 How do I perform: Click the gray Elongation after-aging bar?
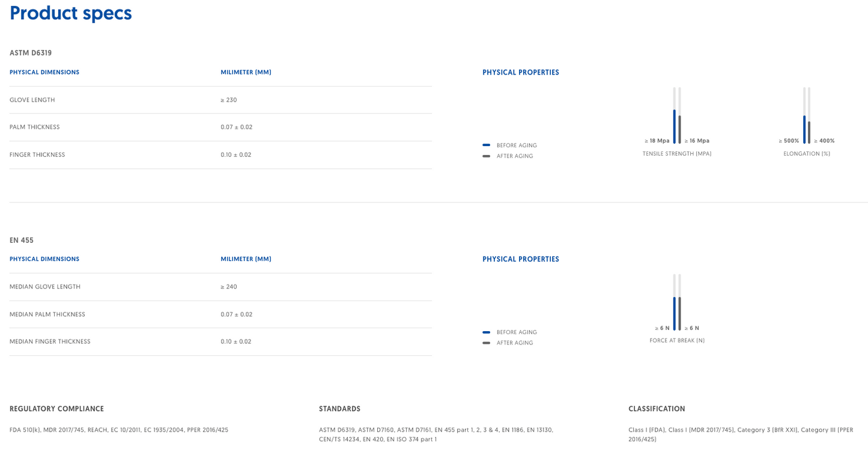[809, 132]
